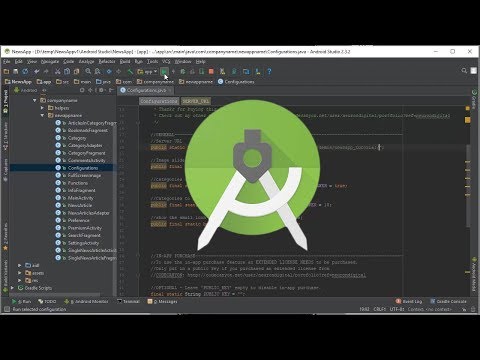Image resolution: width=480 pixels, height=360 pixels.
Task: Select Category class in project tree
Action: click(x=77, y=138)
